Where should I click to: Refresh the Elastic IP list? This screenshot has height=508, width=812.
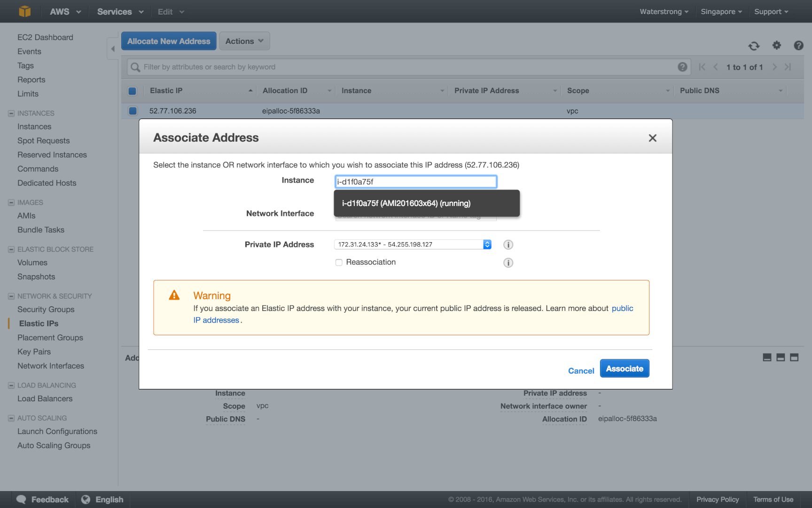[x=754, y=46]
